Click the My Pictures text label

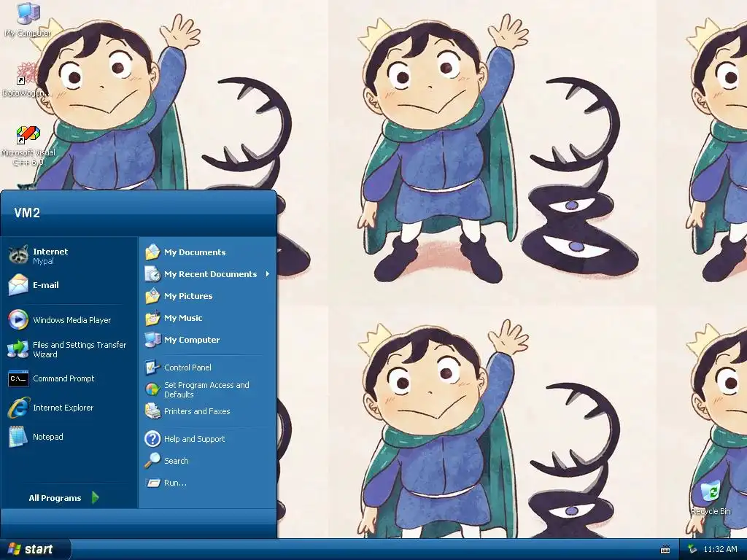(188, 296)
